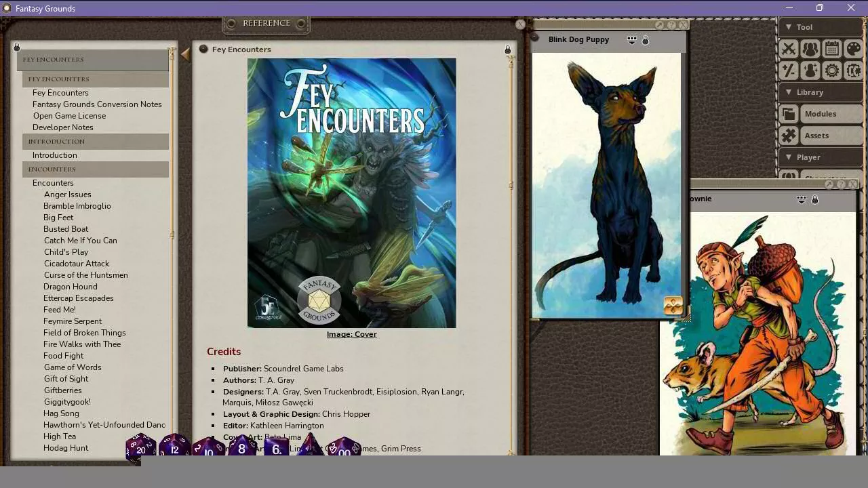Open the Calendar tool icon
868x488 pixels.
(832, 49)
